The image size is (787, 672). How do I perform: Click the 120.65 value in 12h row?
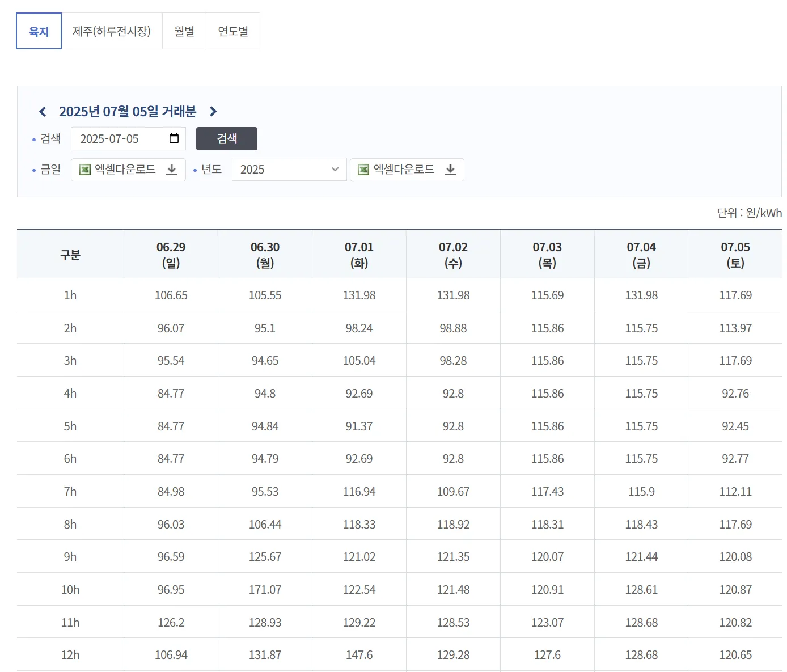click(735, 655)
